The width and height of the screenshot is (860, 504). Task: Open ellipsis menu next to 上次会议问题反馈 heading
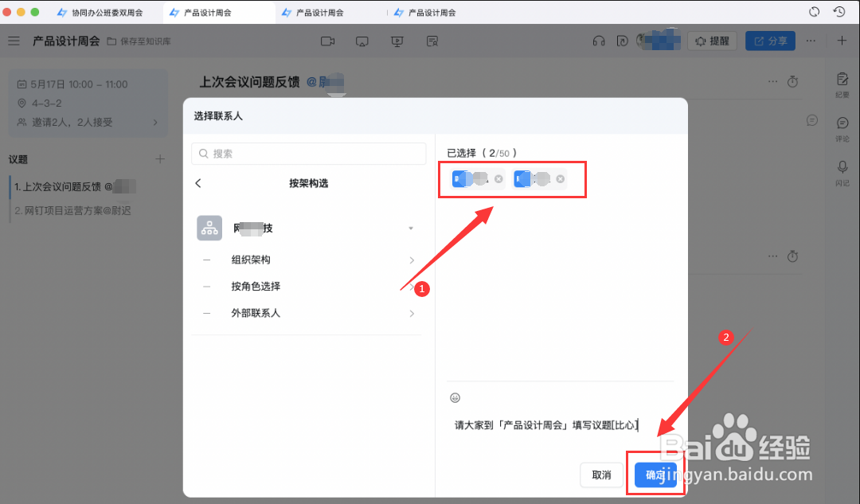click(x=772, y=81)
